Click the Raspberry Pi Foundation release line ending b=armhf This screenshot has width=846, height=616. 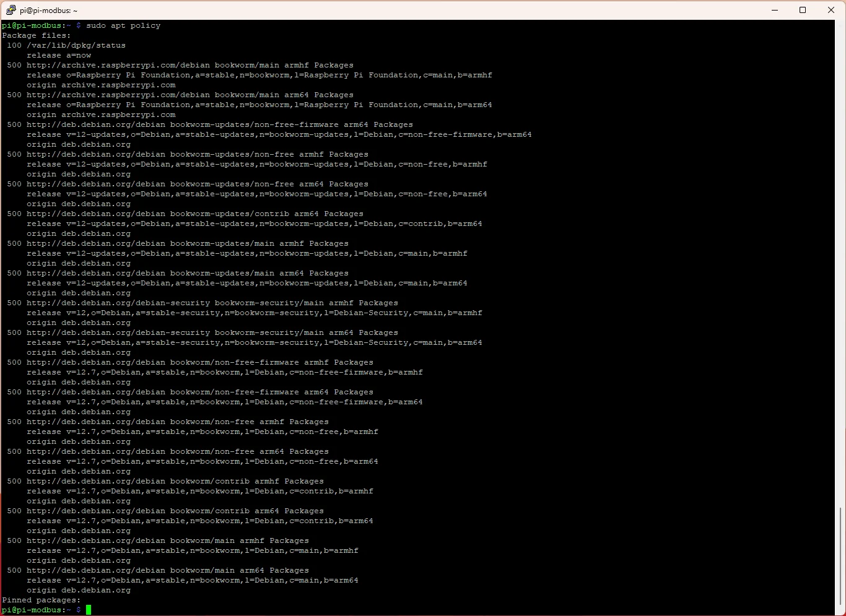pos(259,75)
